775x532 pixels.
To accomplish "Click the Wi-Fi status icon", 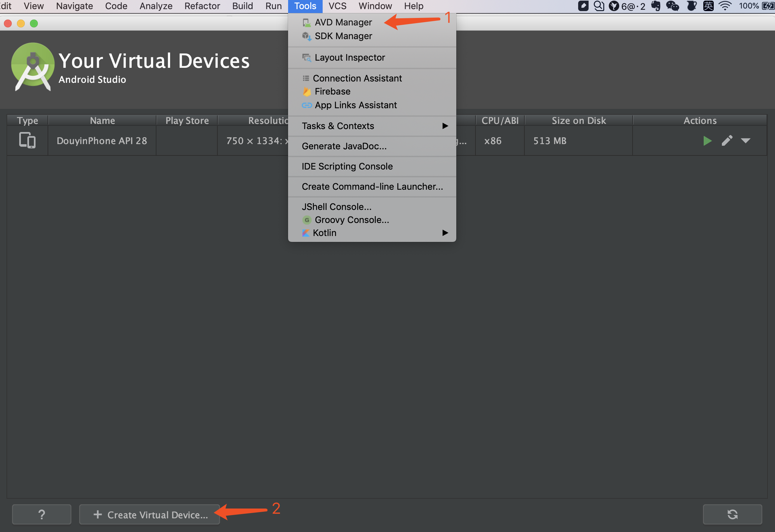I will point(725,6).
